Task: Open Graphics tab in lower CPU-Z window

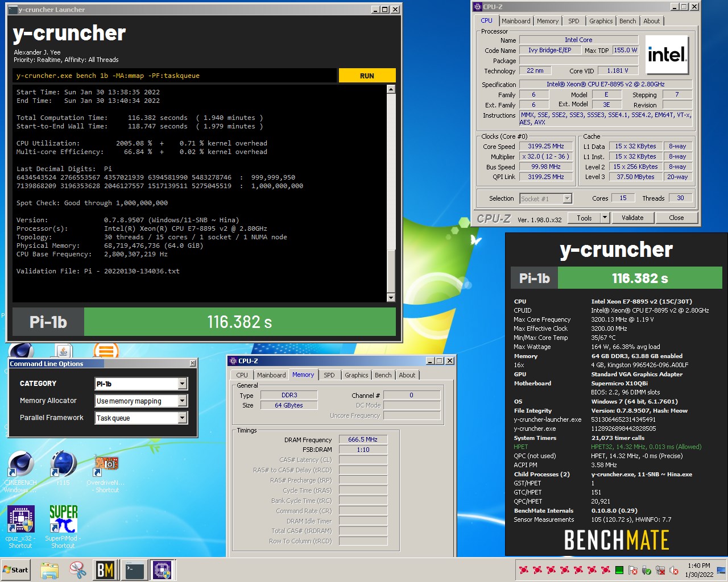Action: (x=357, y=375)
